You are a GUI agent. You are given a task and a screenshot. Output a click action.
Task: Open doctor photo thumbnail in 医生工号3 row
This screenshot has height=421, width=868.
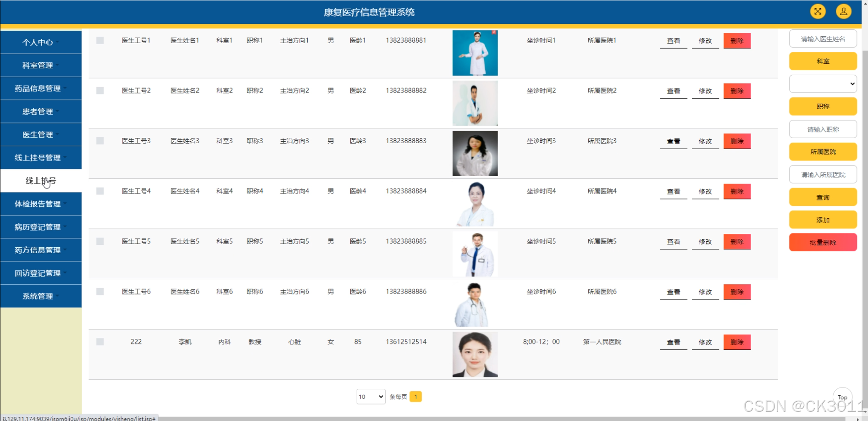coord(475,153)
